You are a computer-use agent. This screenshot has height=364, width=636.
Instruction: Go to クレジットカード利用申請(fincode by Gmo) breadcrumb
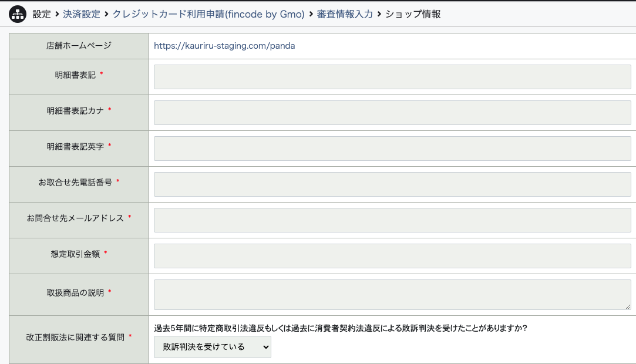click(x=208, y=15)
